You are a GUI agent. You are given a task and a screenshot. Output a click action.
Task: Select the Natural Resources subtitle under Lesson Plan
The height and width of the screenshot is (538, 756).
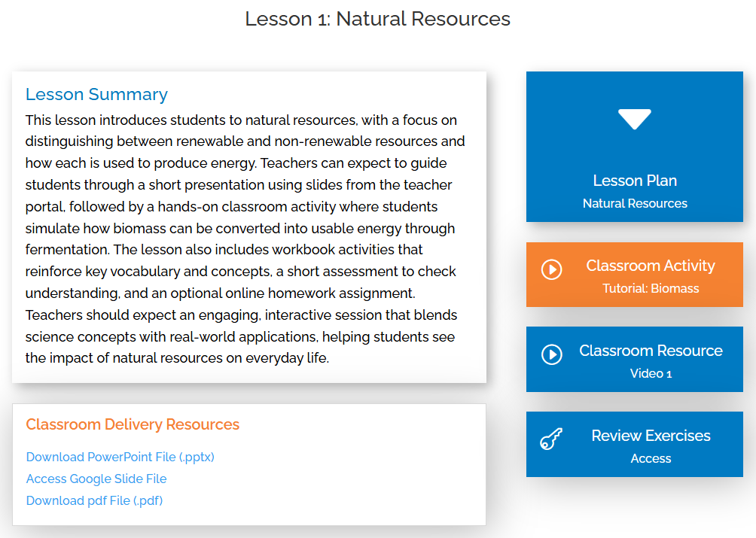[x=635, y=203]
